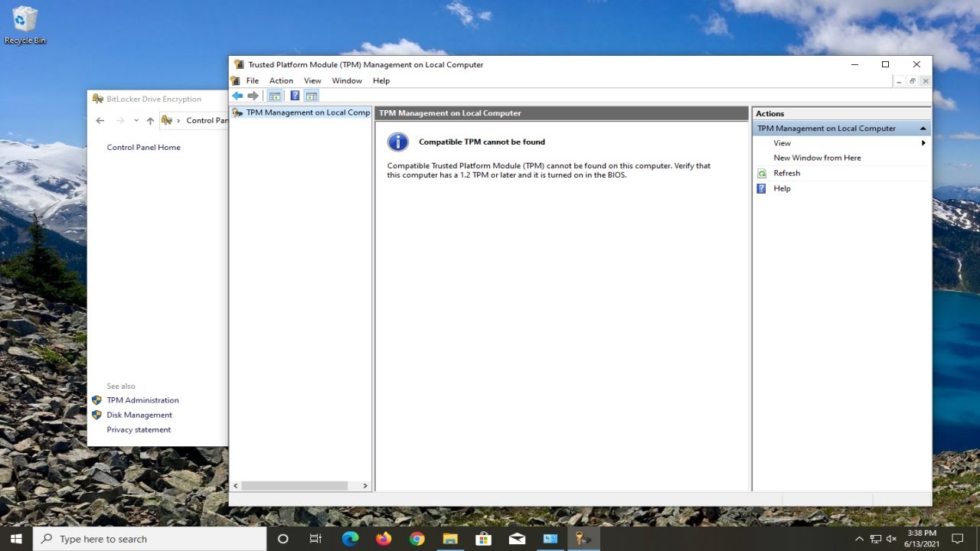Viewport: 980px width, 551px height.
Task: Open Google Chrome from taskbar
Action: pos(416,539)
